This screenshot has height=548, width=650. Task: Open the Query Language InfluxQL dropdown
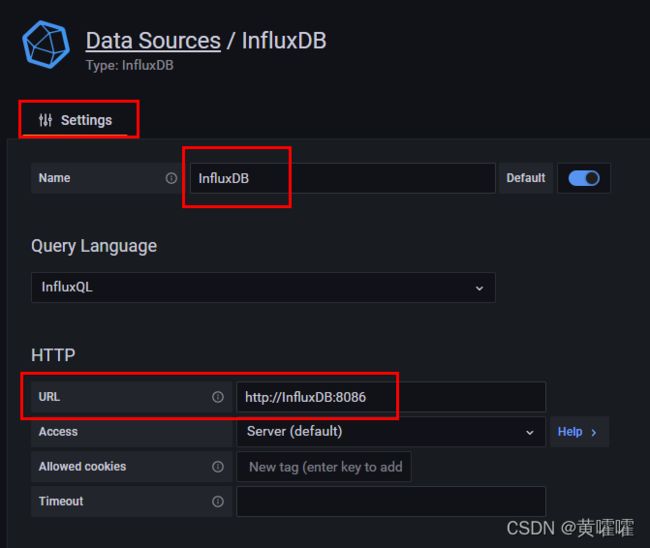[263, 287]
